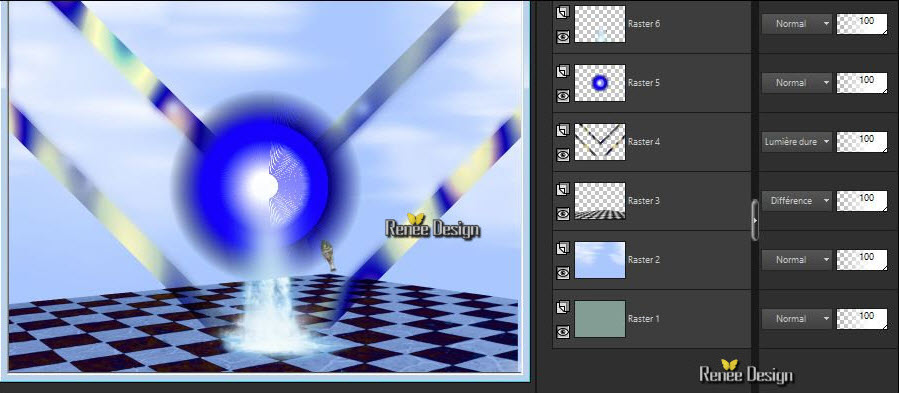This screenshot has width=899, height=393.
Task: Adjust Raster 4 opacity field showing 100
Action: point(862,142)
